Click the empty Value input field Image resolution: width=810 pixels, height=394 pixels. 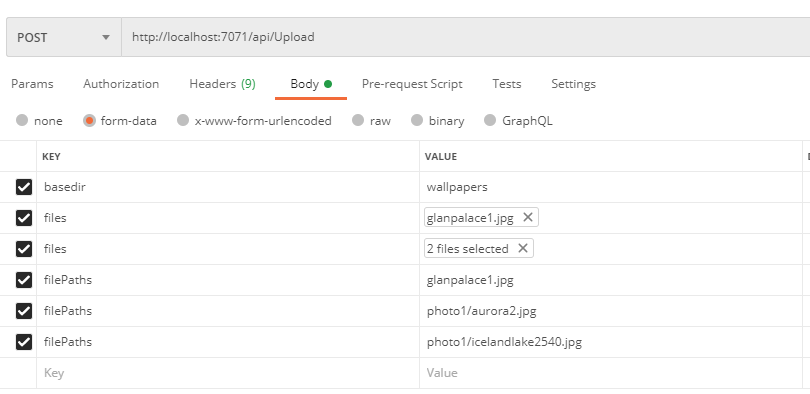coord(611,373)
